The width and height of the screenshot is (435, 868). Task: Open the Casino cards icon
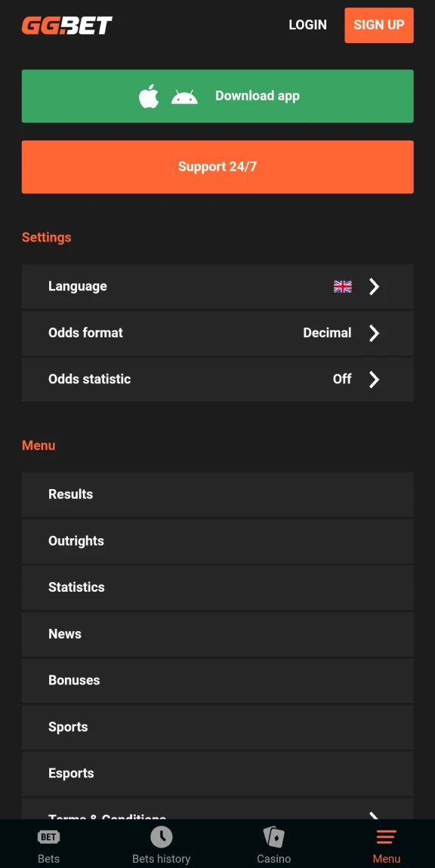[273, 836]
